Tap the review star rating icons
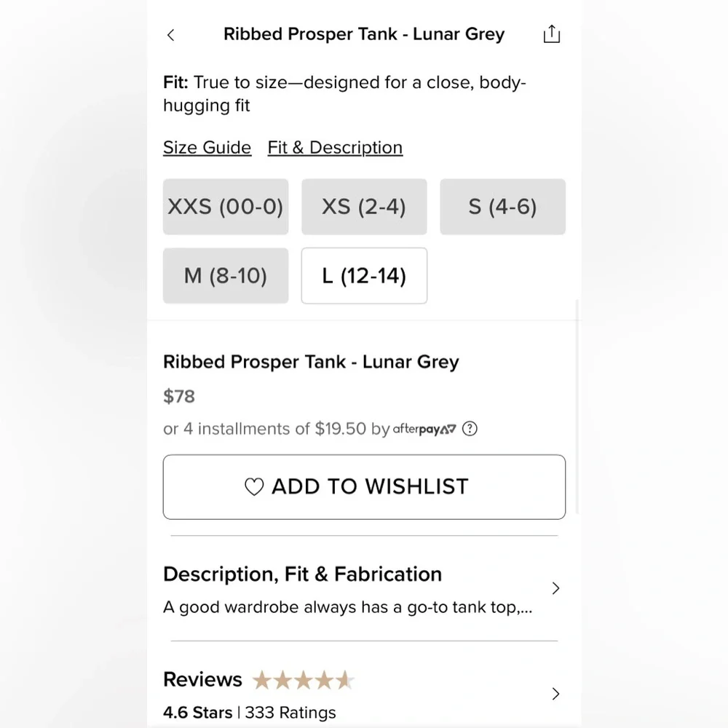Image resolution: width=728 pixels, height=728 pixels. point(303,681)
